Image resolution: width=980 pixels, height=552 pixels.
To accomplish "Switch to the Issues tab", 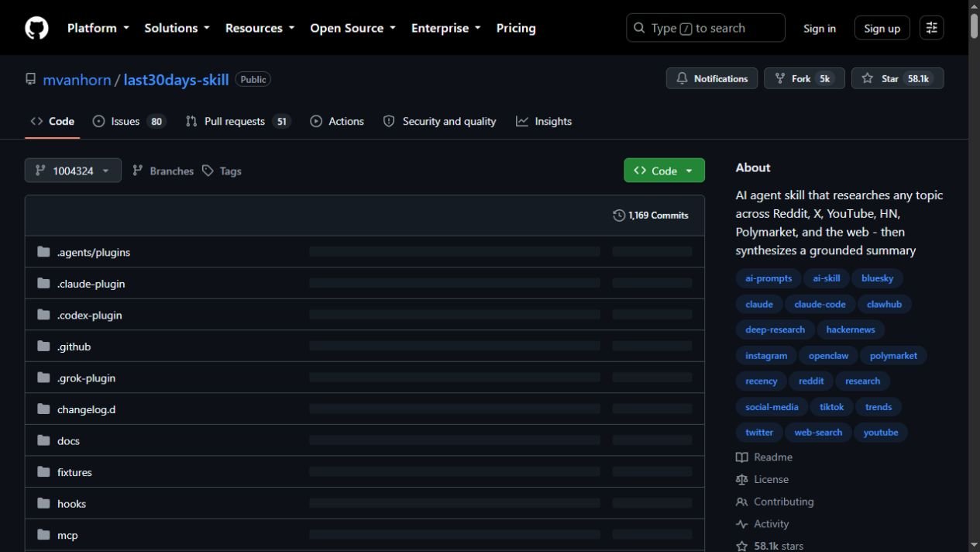I will (129, 122).
